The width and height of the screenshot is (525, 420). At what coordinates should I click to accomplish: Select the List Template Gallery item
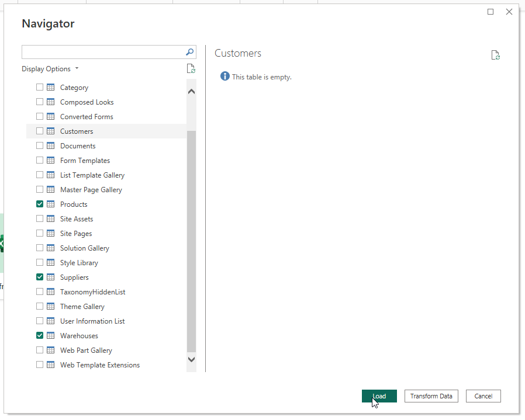[92, 175]
